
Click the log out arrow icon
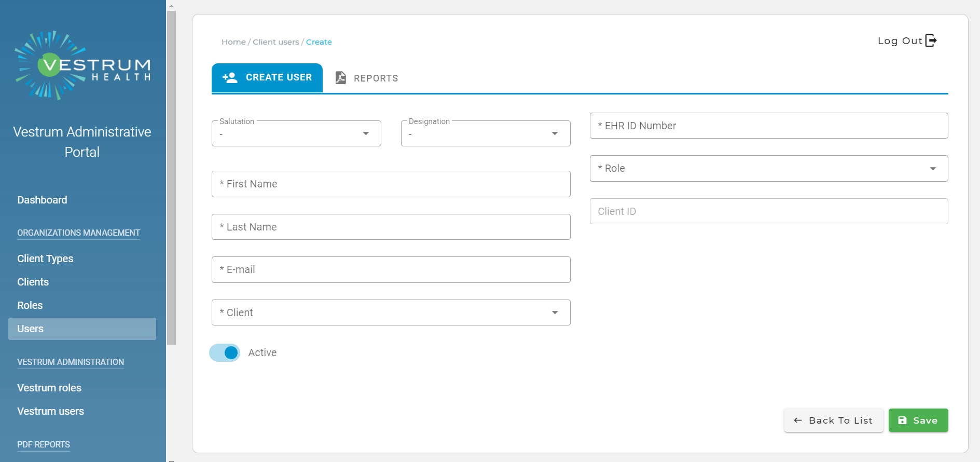(931, 40)
